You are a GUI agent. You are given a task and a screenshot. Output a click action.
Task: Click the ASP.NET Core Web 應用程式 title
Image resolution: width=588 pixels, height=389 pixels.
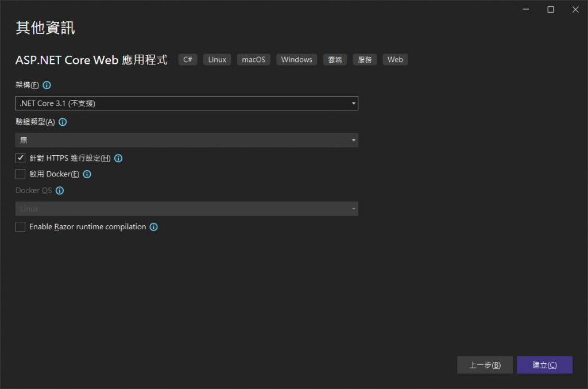point(91,60)
